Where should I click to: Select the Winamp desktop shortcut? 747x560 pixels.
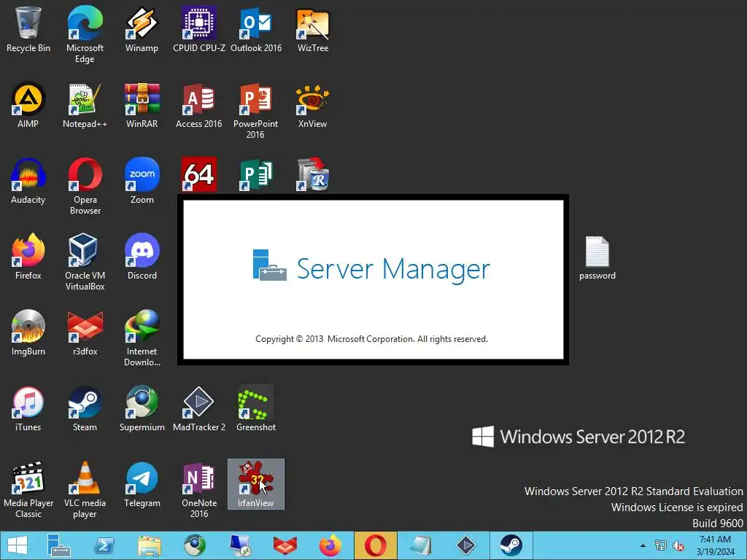tap(142, 29)
